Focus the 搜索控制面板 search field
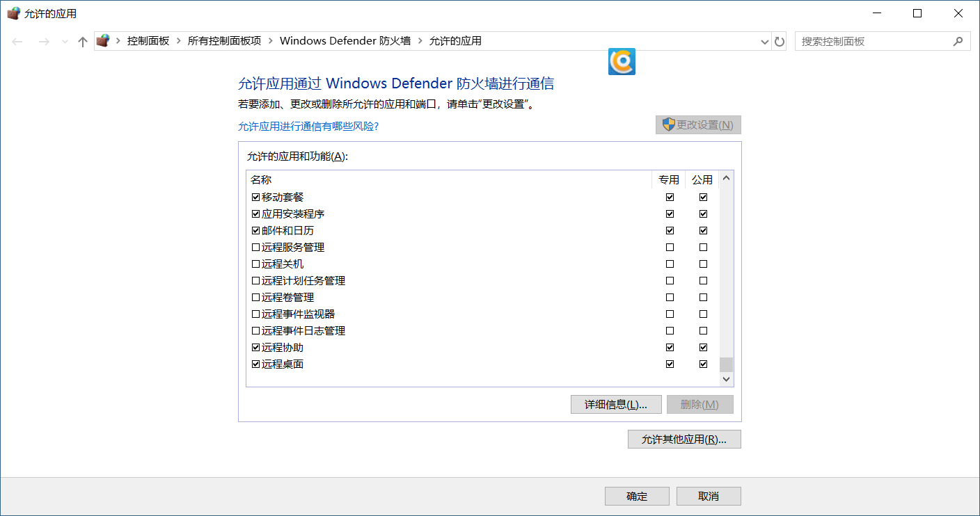980x516 pixels. pos(883,41)
